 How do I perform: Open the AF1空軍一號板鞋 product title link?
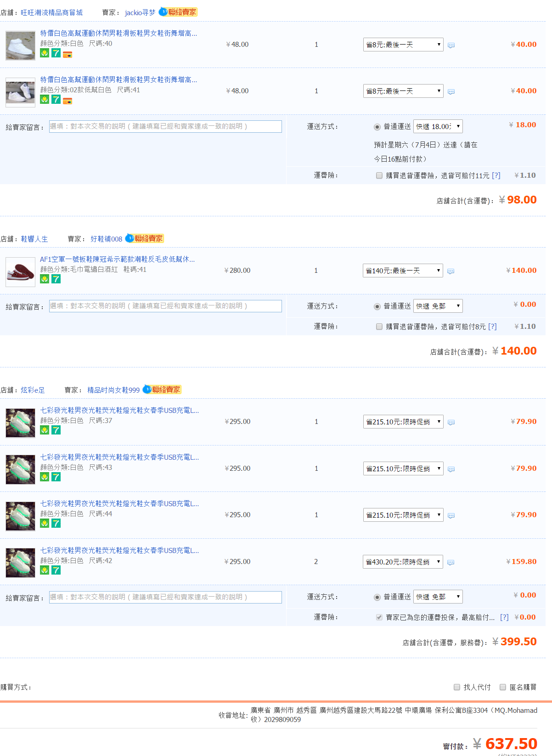point(117,259)
